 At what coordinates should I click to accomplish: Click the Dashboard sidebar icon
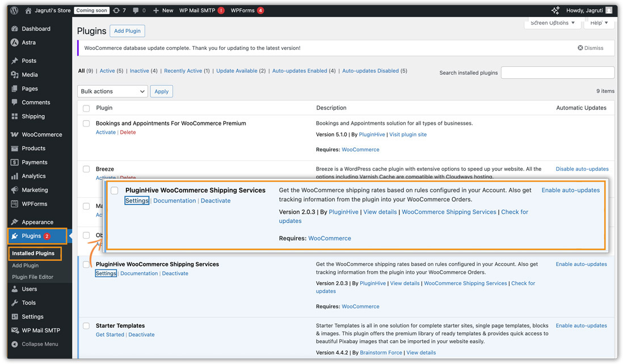coord(15,29)
